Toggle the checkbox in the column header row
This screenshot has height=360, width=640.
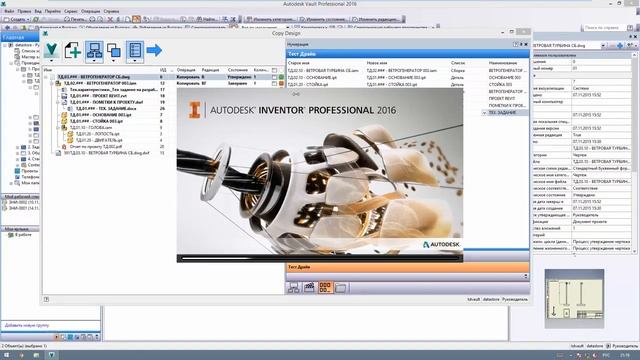pos(274,70)
